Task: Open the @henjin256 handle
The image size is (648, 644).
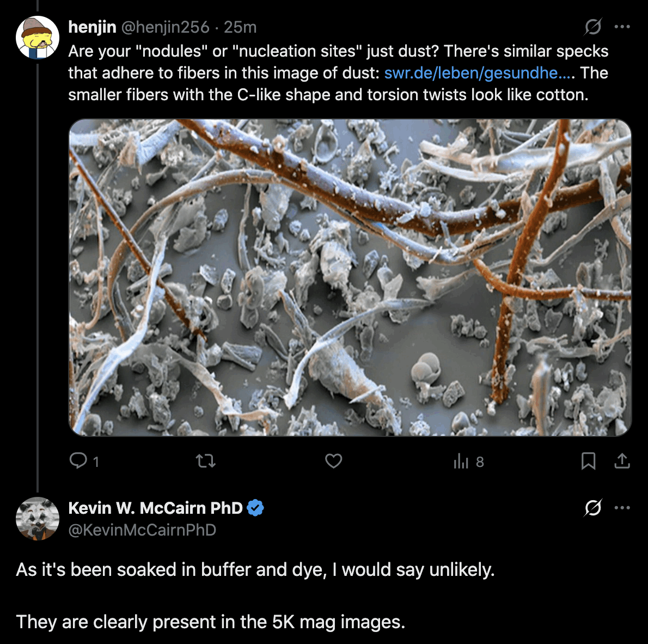Action: pos(166,27)
